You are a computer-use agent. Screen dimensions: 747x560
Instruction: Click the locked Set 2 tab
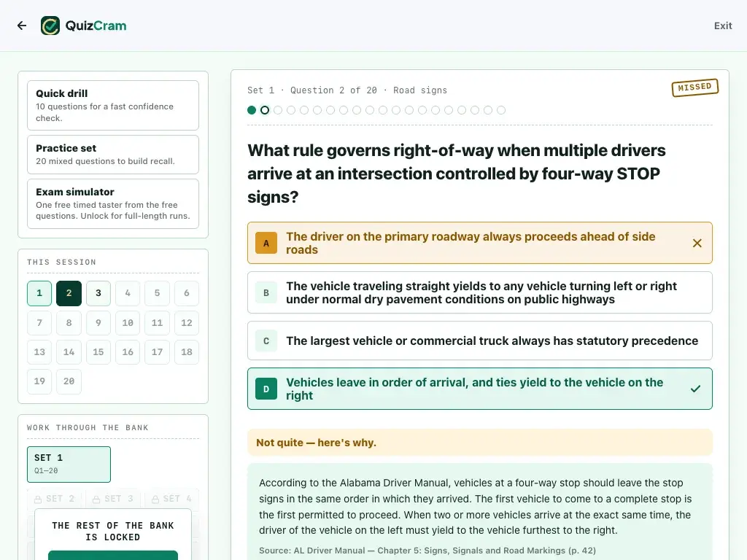pos(55,499)
